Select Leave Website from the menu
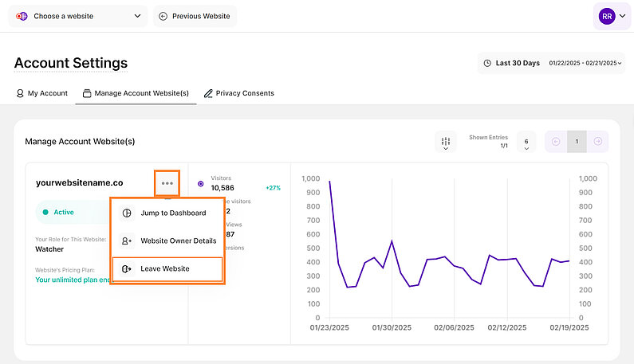Image resolution: width=634 pixels, height=364 pixels. [x=166, y=269]
